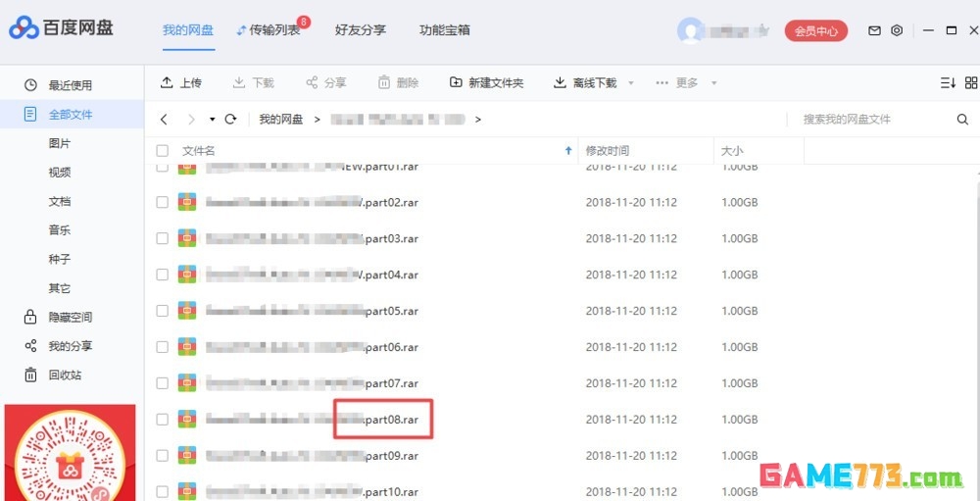Viewport: 980px width, 501px height.
Task: Expand the 更多 dropdown arrow
Action: tap(713, 83)
